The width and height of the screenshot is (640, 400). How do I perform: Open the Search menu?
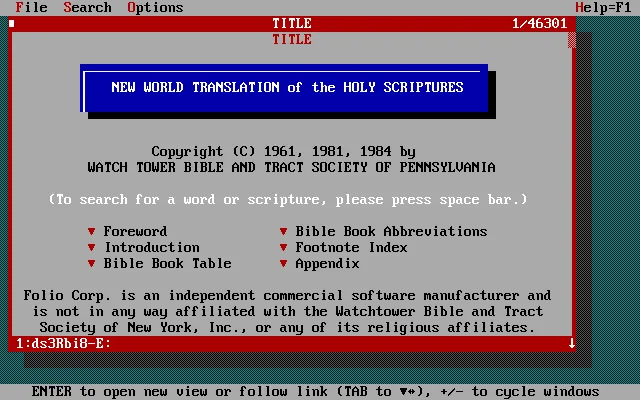click(x=87, y=7)
